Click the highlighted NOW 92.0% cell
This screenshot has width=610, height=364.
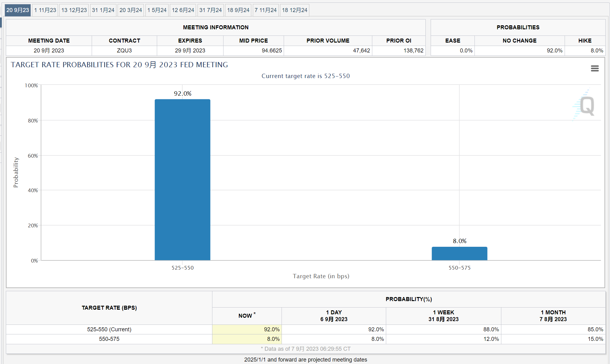coord(247,329)
